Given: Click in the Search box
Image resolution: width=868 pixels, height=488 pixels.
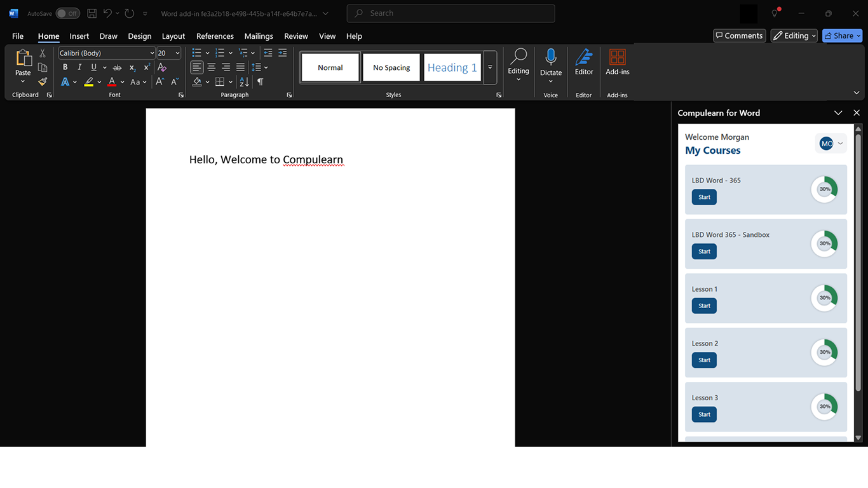Looking at the screenshot, I should tap(451, 13).
